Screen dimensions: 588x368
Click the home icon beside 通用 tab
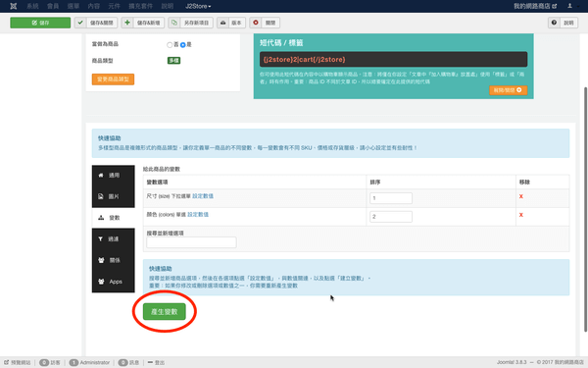(101, 176)
